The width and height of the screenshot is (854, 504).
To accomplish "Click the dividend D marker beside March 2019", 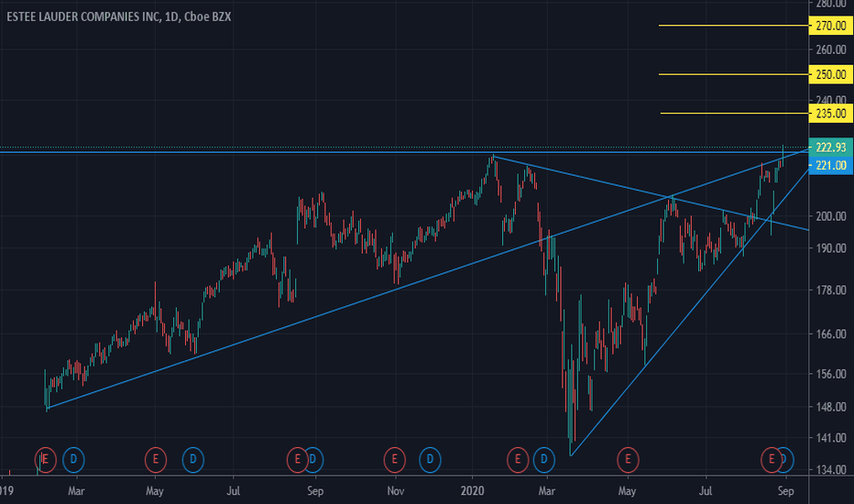I will coord(73,460).
